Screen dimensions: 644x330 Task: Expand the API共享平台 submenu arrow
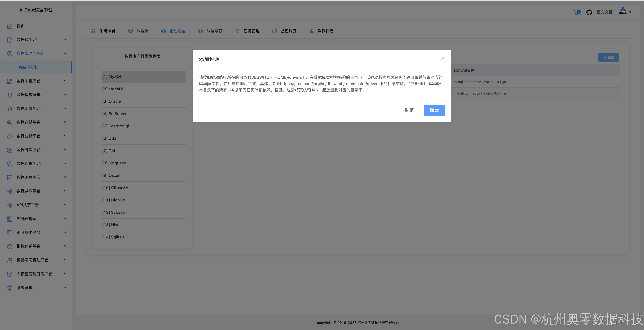point(65,205)
